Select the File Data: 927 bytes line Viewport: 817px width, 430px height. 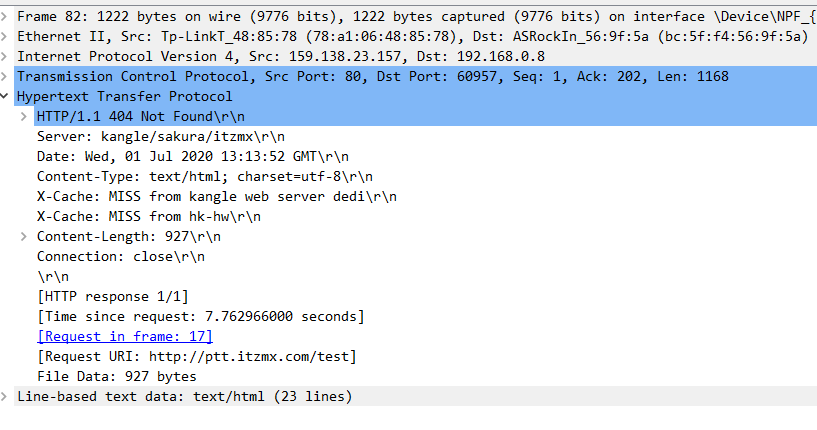pos(117,376)
